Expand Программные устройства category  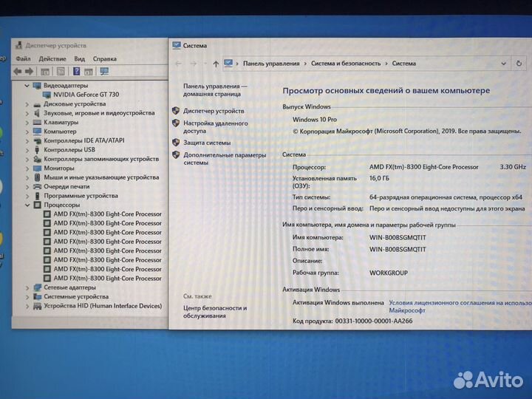27,196
